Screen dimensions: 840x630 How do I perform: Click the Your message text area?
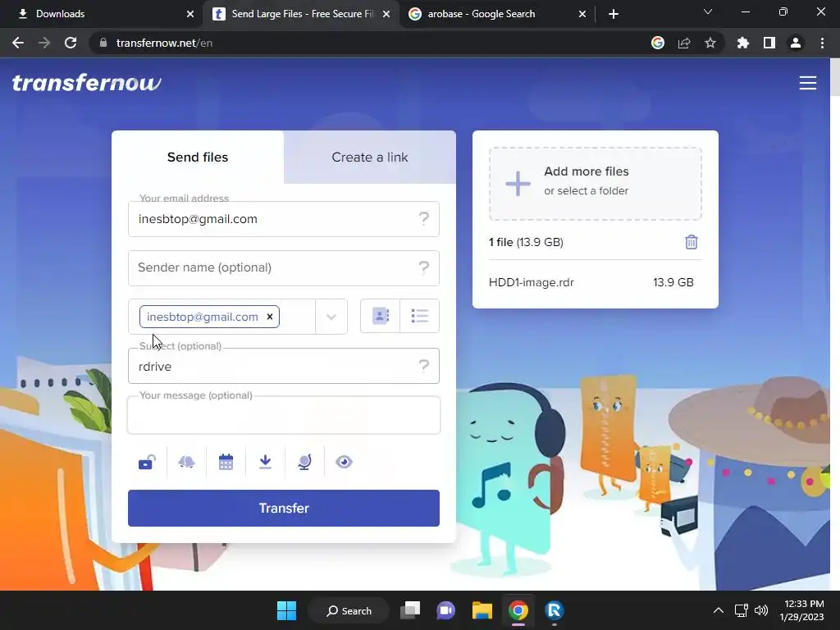click(283, 415)
